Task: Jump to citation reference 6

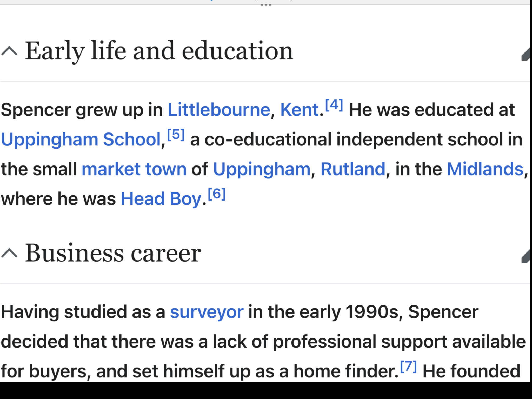Action: click(217, 194)
